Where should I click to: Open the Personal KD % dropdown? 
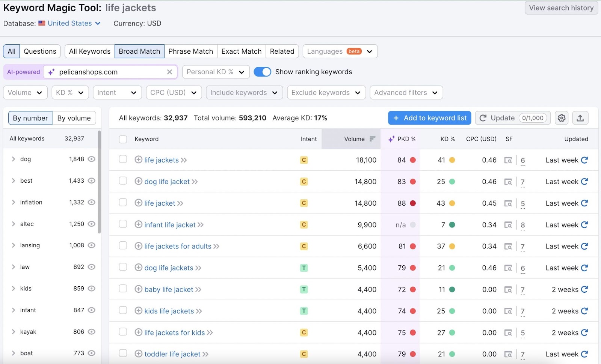216,72
